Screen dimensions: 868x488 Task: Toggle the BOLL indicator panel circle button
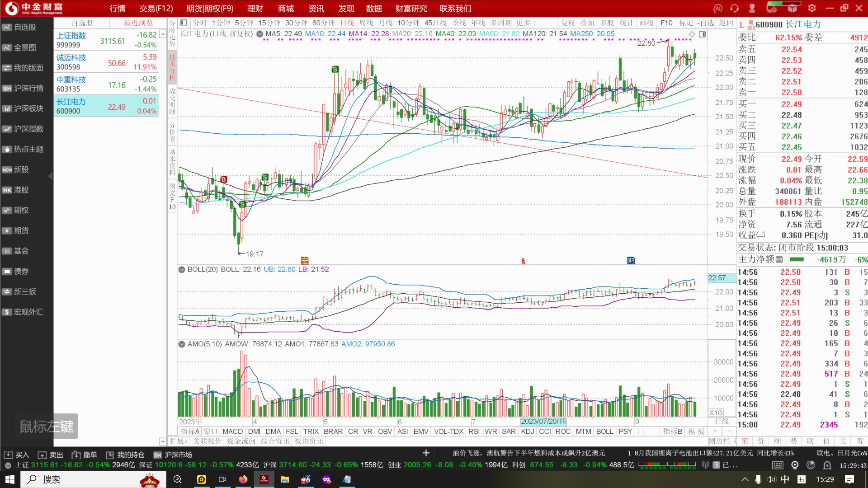point(182,269)
